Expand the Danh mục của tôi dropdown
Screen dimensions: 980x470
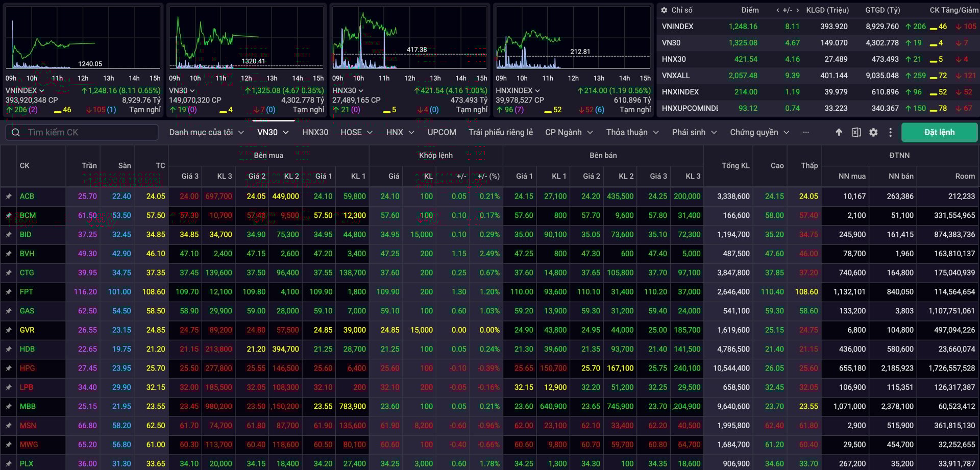[206, 132]
